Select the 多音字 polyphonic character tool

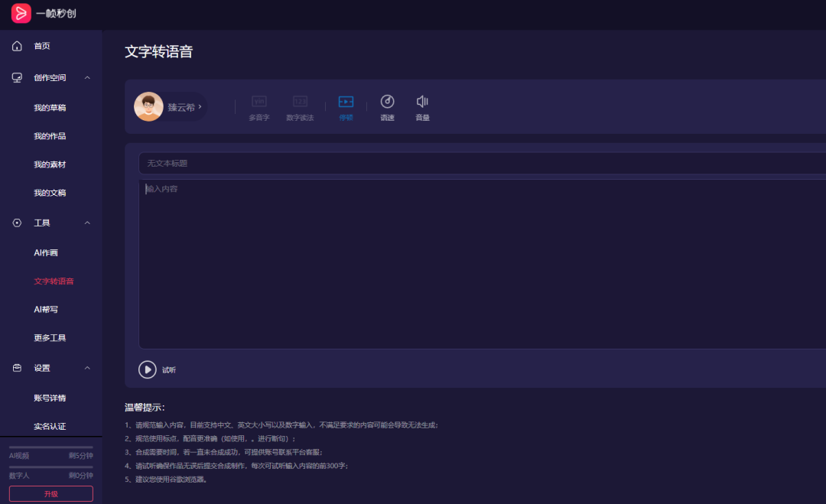(x=259, y=107)
